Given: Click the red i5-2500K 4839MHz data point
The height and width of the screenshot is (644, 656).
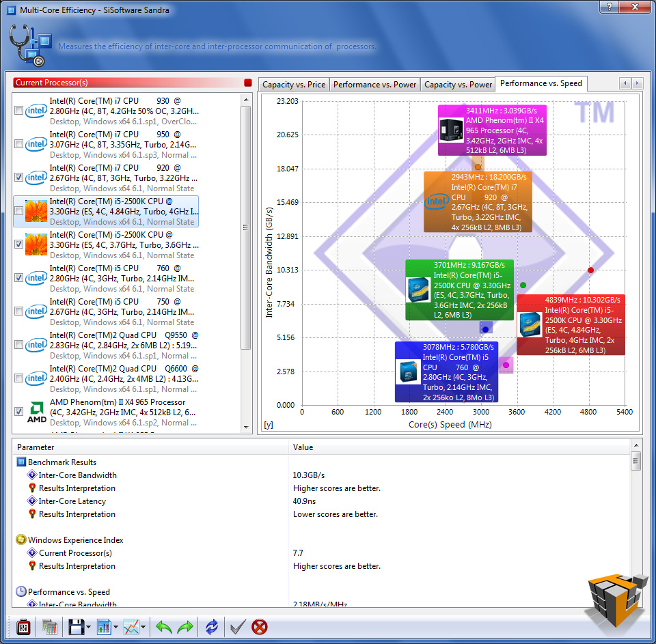Looking at the screenshot, I should pyautogui.click(x=590, y=270).
